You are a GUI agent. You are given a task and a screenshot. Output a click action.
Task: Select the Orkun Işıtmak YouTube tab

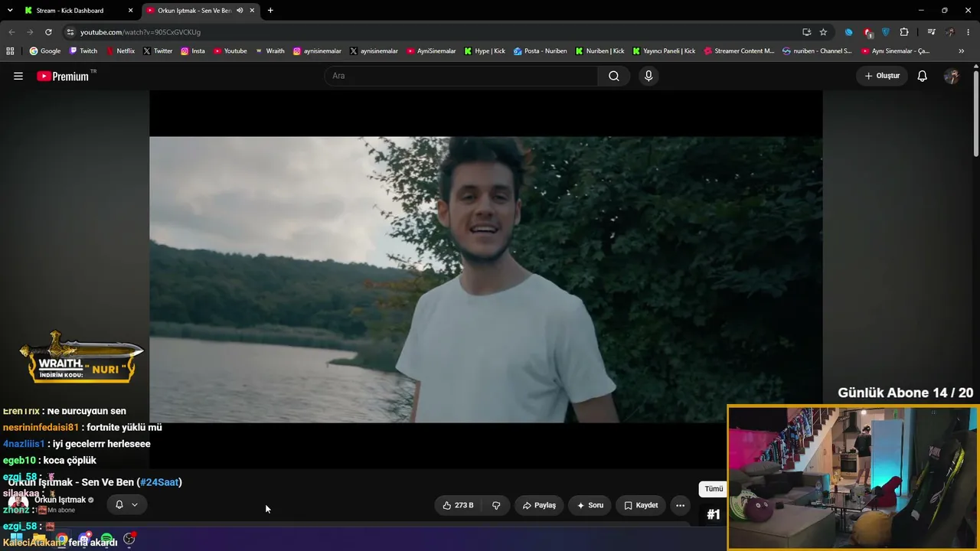coord(194,11)
